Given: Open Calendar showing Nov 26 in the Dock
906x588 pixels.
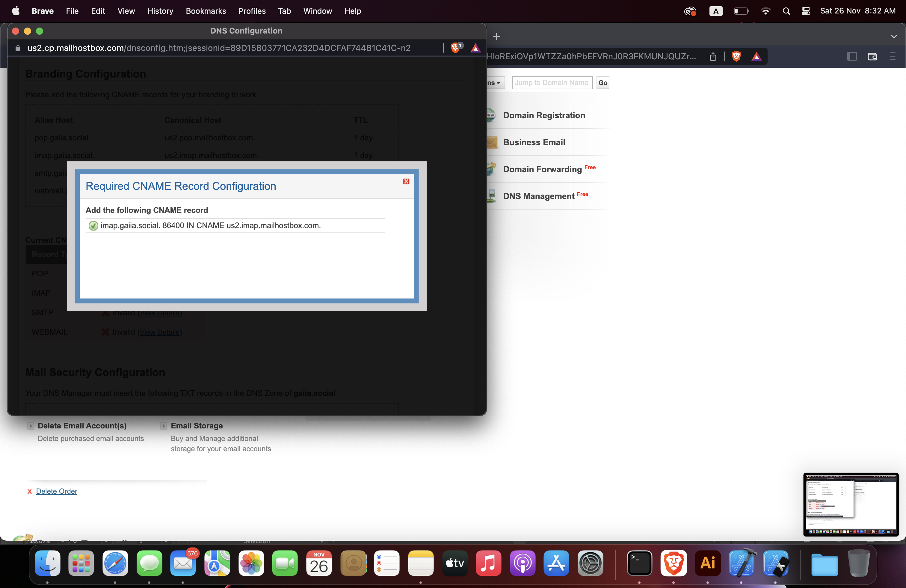Looking at the screenshot, I should click(318, 563).
